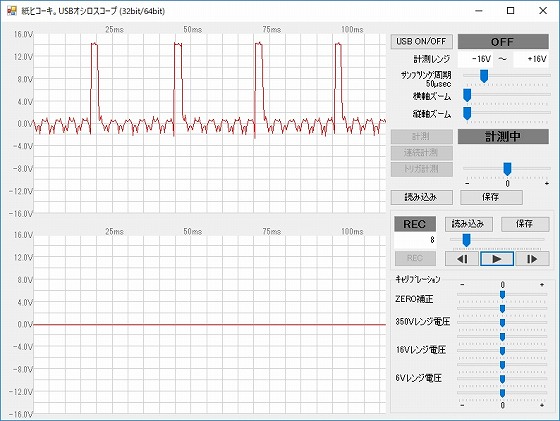Adjust the trigger level slider thumb
Image resolution: width=560 pixels, height=421 pixels.
507,169
